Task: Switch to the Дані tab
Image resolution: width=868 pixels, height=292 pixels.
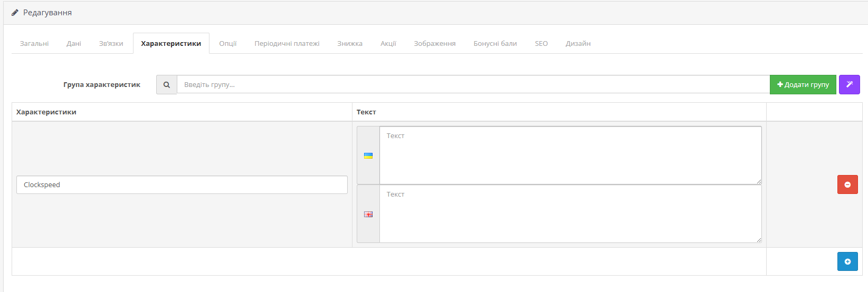Action: (74, 43)
